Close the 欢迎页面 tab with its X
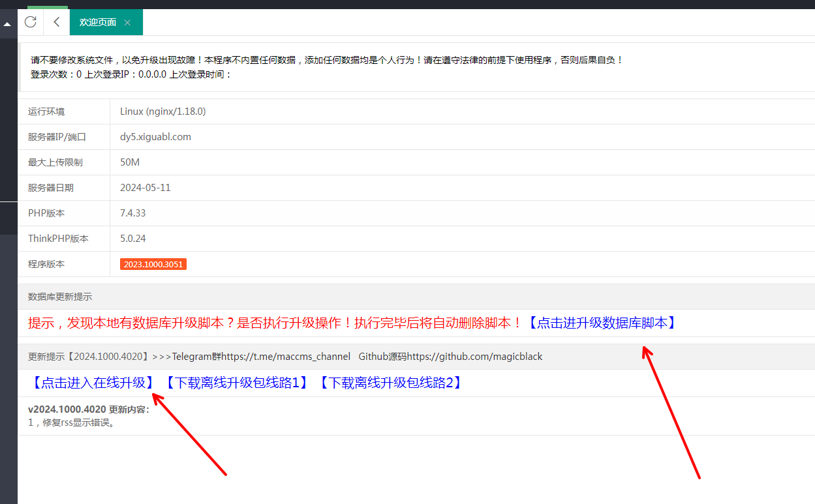815x504 pixels. tap(127, 23)
